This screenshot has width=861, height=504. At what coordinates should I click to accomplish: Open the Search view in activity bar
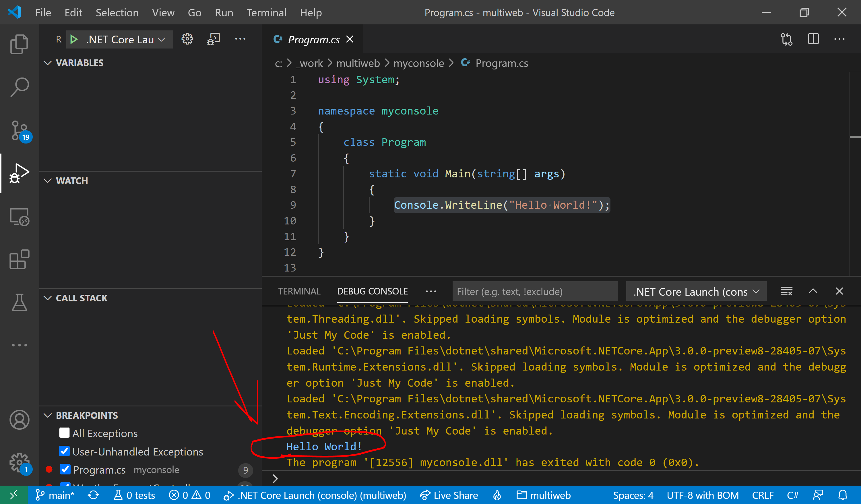point(19,87)
